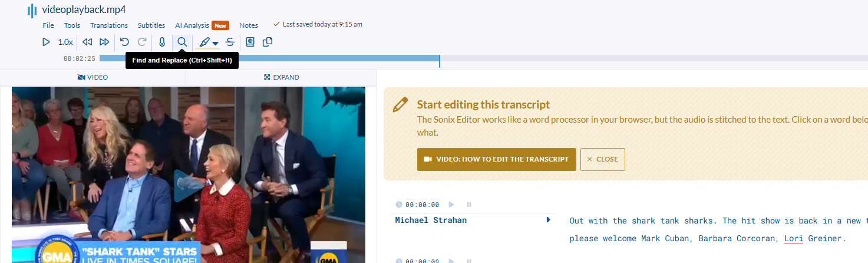The width and height of the screenshot is (868, 263).
Task: Fast forward using the double-right arrow icon
Action: point(104,42)
